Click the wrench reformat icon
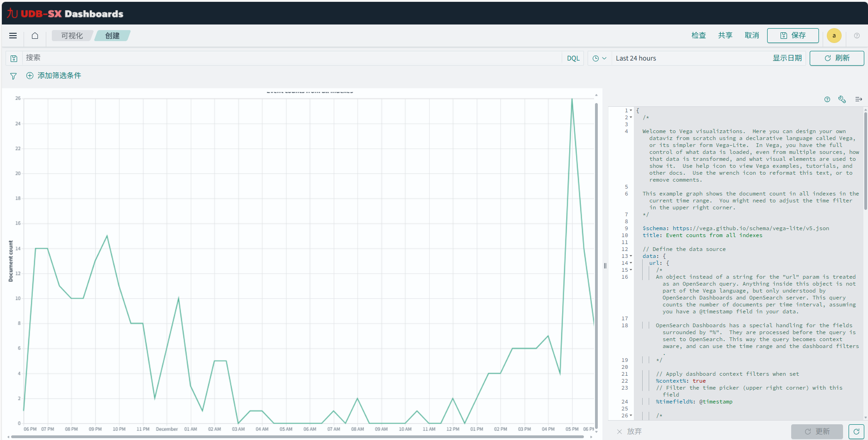The image size is (868, 440). [842, 99]
